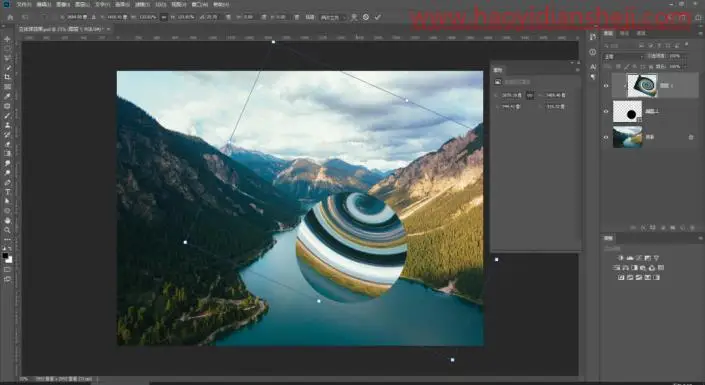
Task: Click layer style fx button
Action: click(x=643, y=228)
